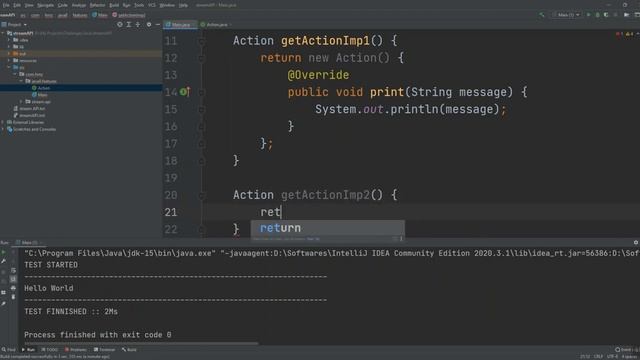Click the print icon in Run console

(13, 288)
